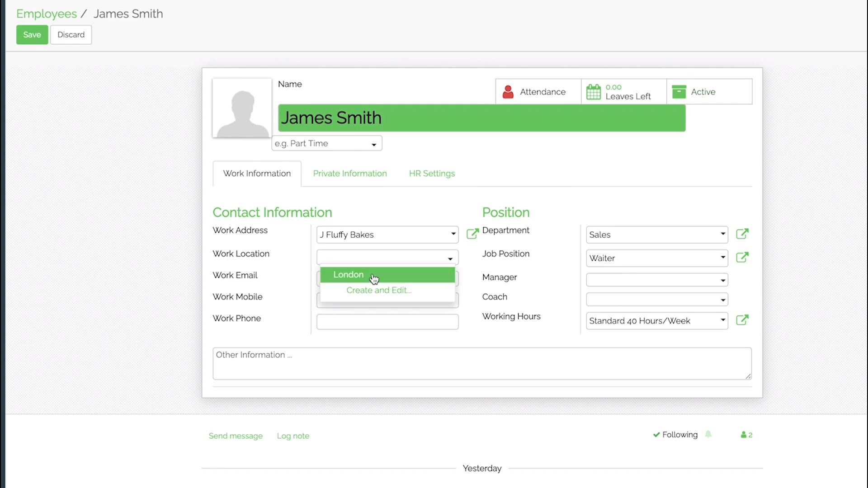Open external link beside Job Position field
This screenshot has height=488, width=868.
click(x=742, y=258)
